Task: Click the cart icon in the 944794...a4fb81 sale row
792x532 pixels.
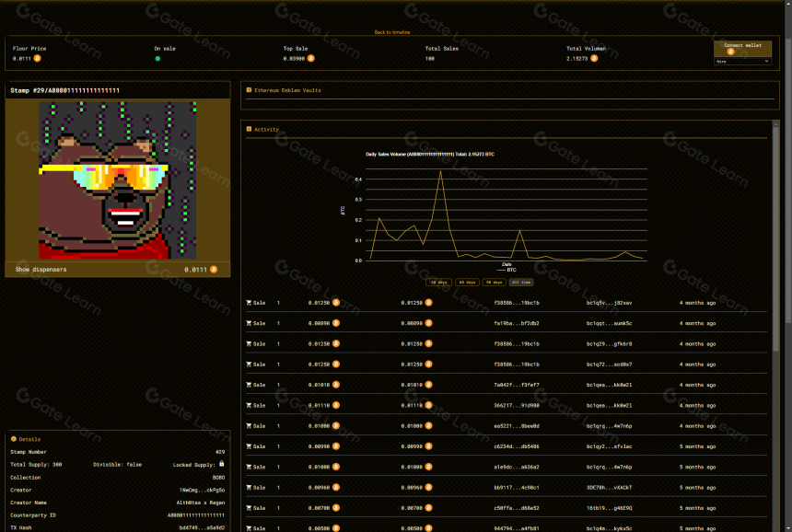Action: click(249, 528)
